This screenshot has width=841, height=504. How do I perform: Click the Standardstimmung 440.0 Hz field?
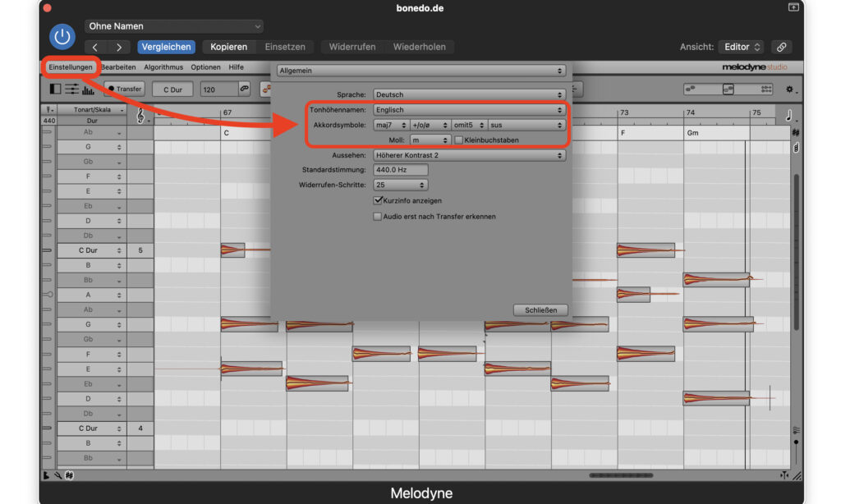[401, 169]
